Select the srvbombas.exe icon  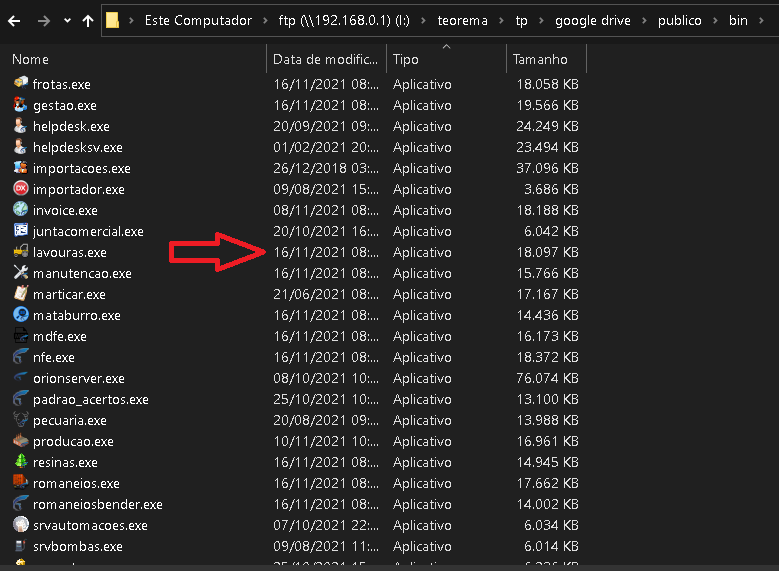point(21,545)
